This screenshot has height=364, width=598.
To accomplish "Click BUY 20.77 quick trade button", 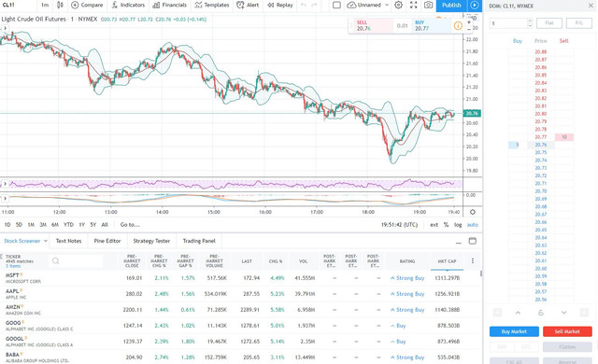I will tap(432, 26).
